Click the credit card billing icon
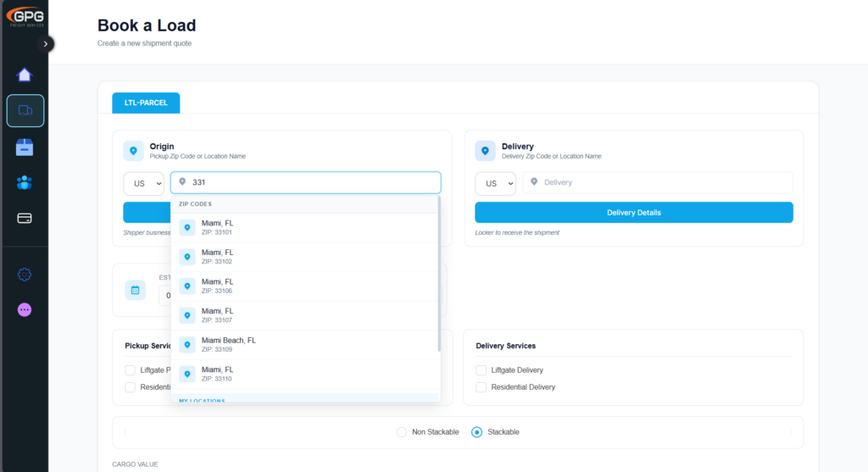This screenshot has width=868, height=472. point(25,219)
